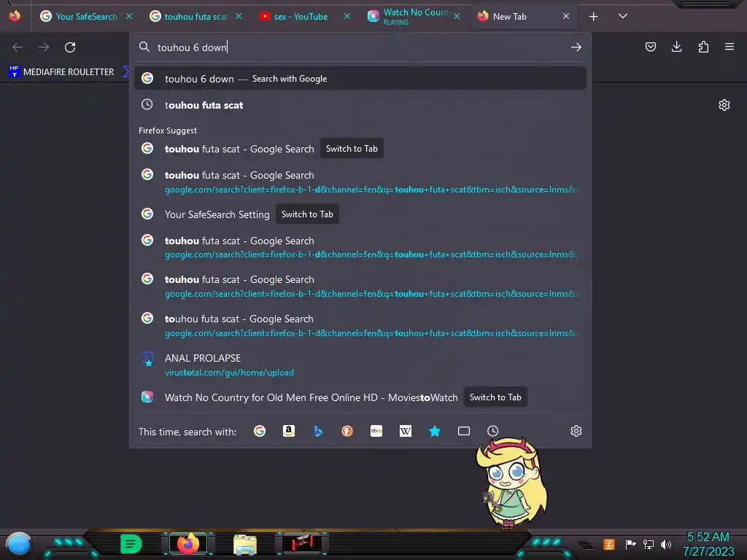
Task: Open the green Spotify taskbar icon
Action: pos(131,544)
